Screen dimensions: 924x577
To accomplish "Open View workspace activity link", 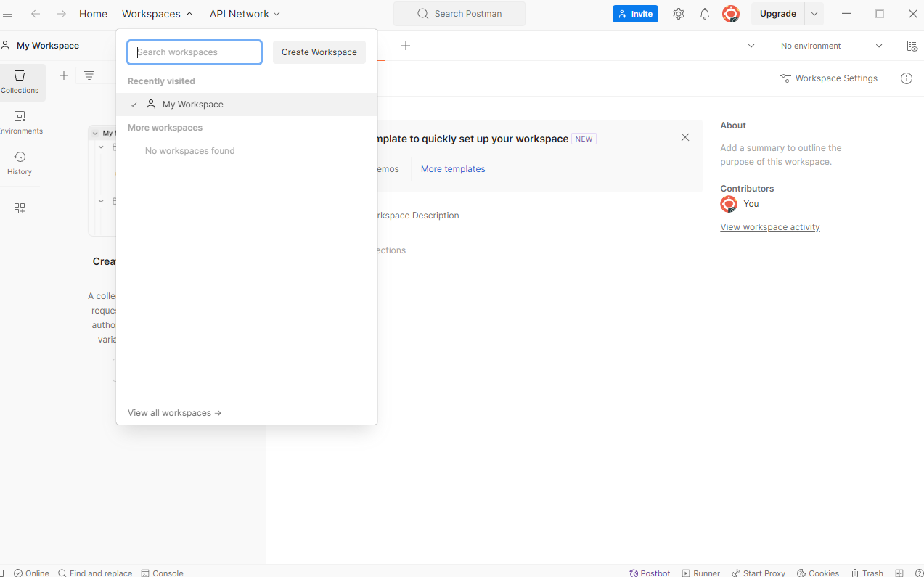I will tap(770, 227).
